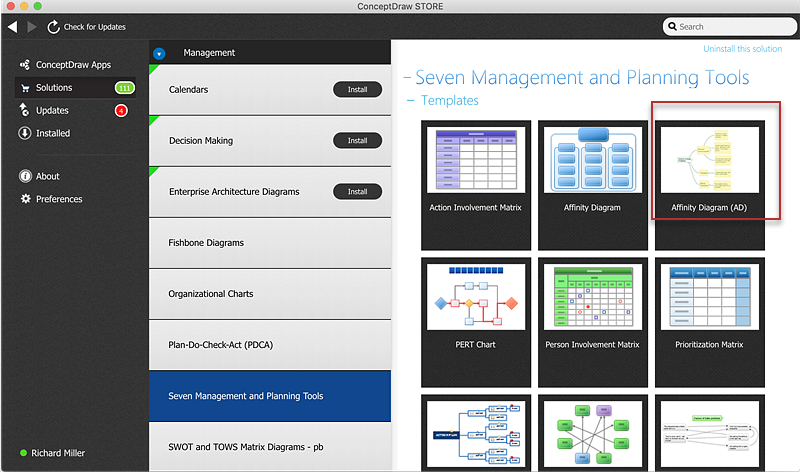800x472 pixels.
Task: Click the red 4 Updates badge
Action: click(x=121, y=110)
